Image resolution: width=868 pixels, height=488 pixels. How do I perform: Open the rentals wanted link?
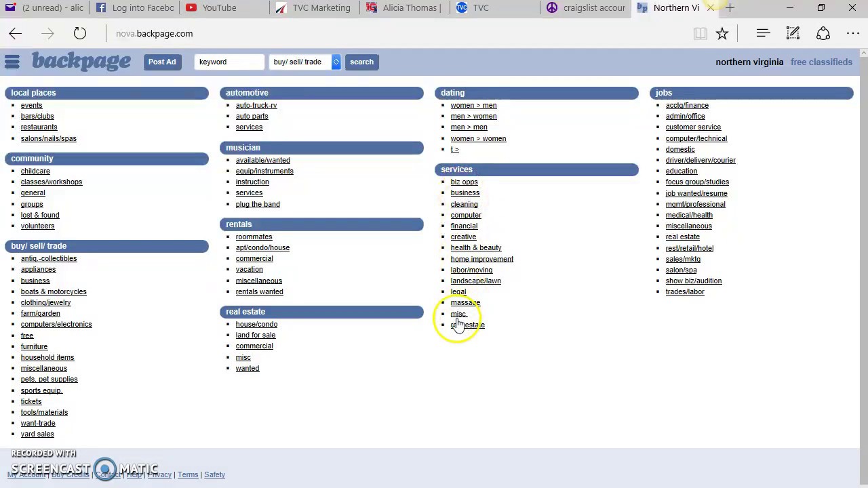pos(260,291)
